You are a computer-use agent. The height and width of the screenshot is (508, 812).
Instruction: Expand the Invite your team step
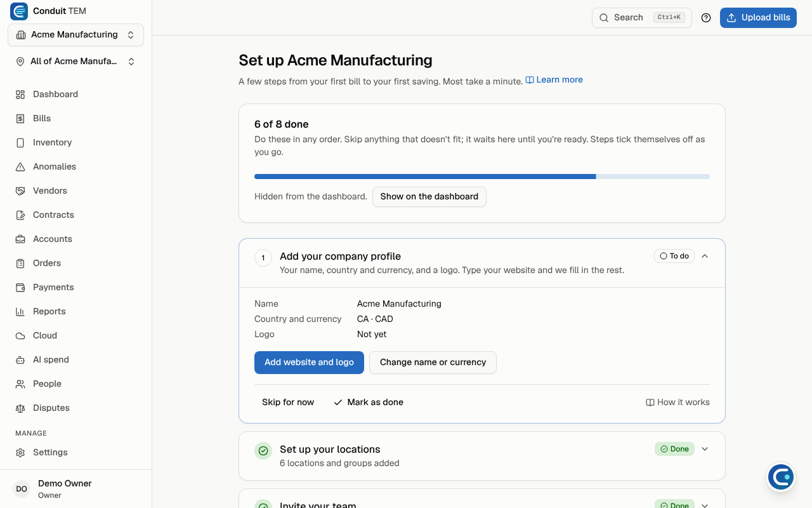point(705,505)
